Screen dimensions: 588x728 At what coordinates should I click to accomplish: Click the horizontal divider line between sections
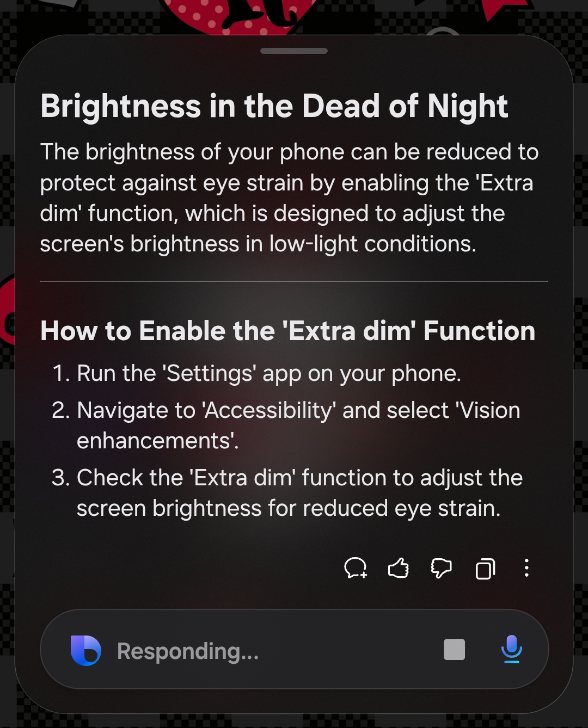pos(294,281)
